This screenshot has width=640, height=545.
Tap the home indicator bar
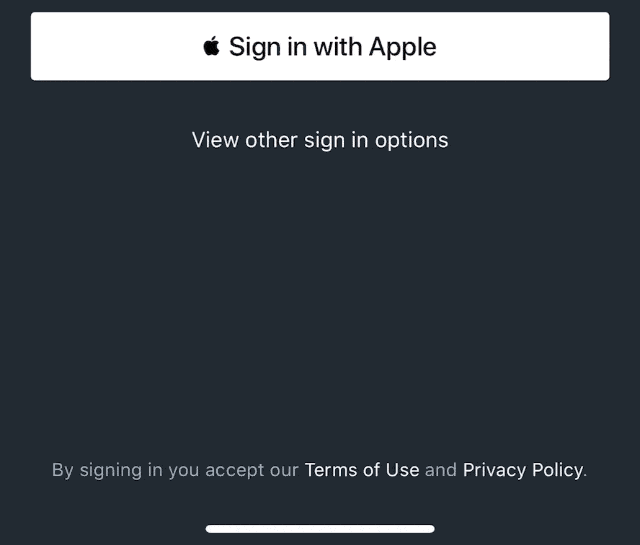point(320,528)
